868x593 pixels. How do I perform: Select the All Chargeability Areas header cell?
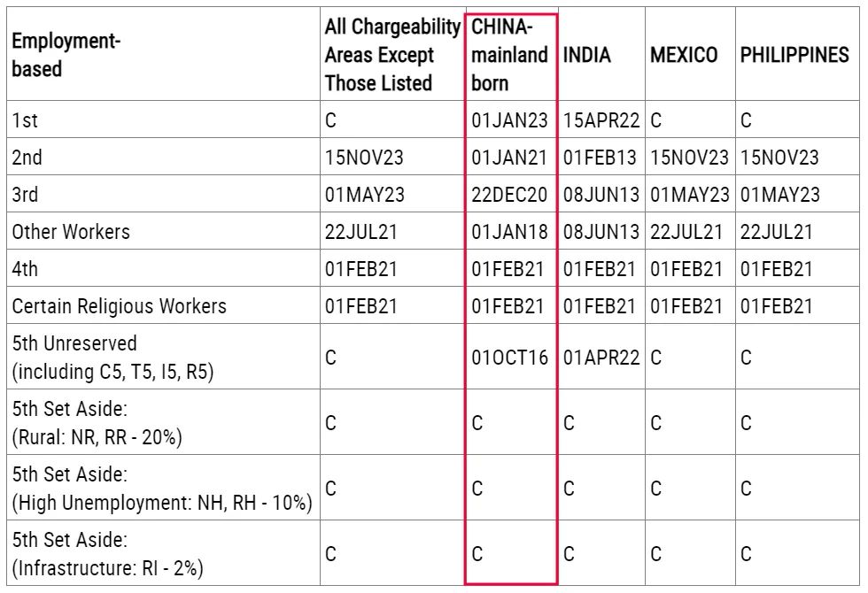tap(392, 55)
